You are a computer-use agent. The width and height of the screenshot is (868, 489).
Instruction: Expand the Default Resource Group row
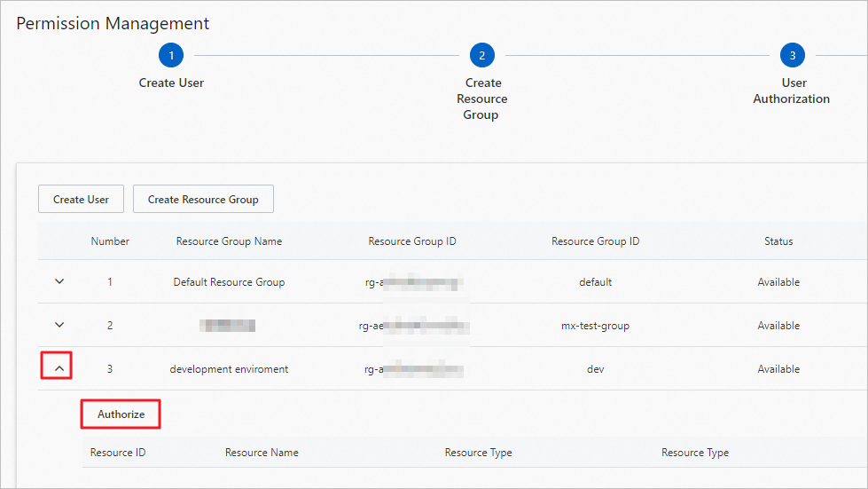pyautogui.click(x=59, y=281)
